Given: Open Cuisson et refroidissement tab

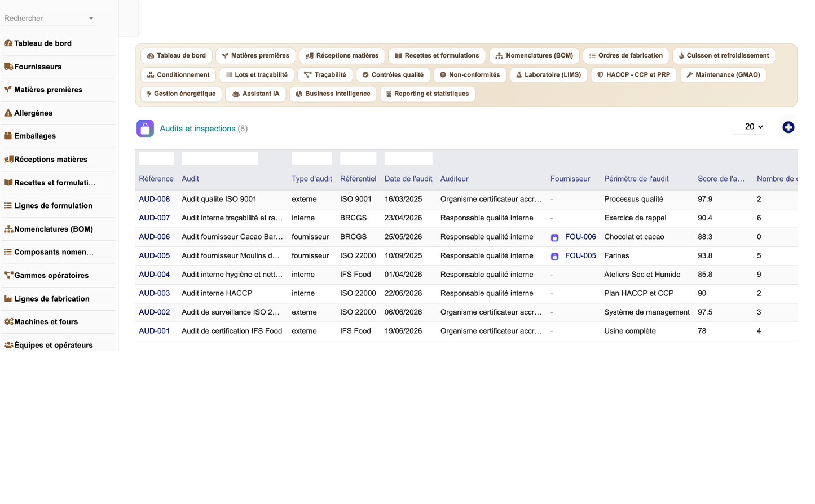Looking at the screenshot, I should (x=724, y=56).
